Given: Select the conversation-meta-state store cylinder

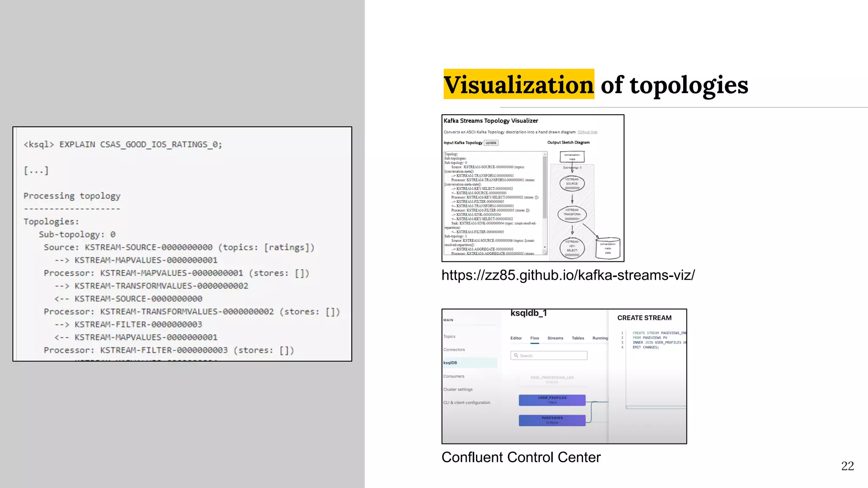Looking at the screenshot, I should point(608,248).
